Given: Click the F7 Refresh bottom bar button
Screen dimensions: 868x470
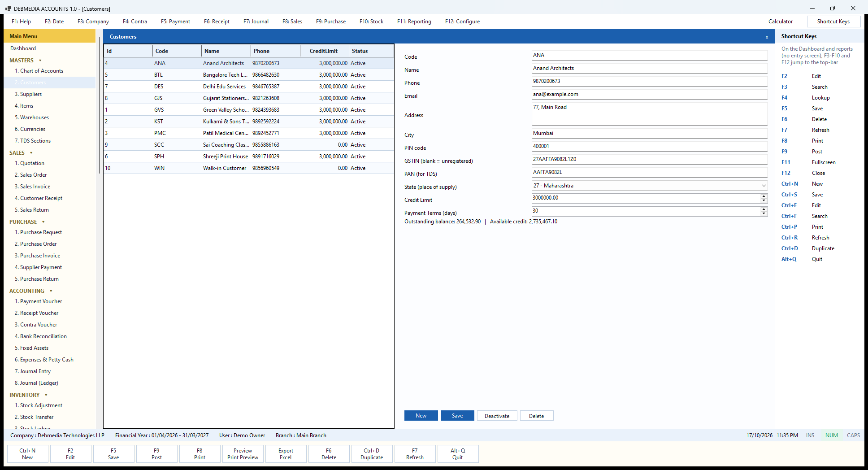Looking at the screenshot, I should click(x=415, y=454).
